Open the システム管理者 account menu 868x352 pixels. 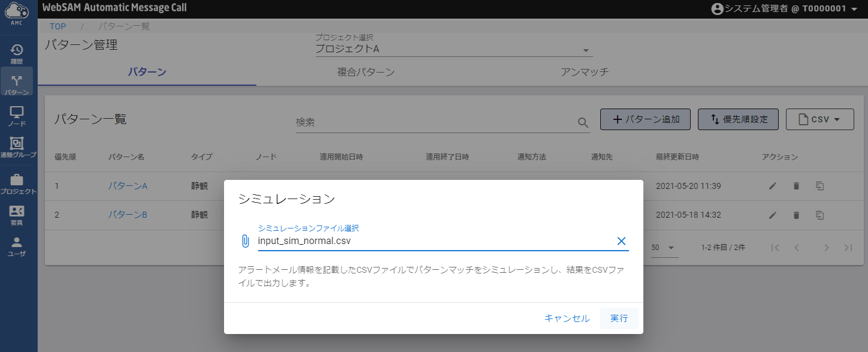point(785,8)
